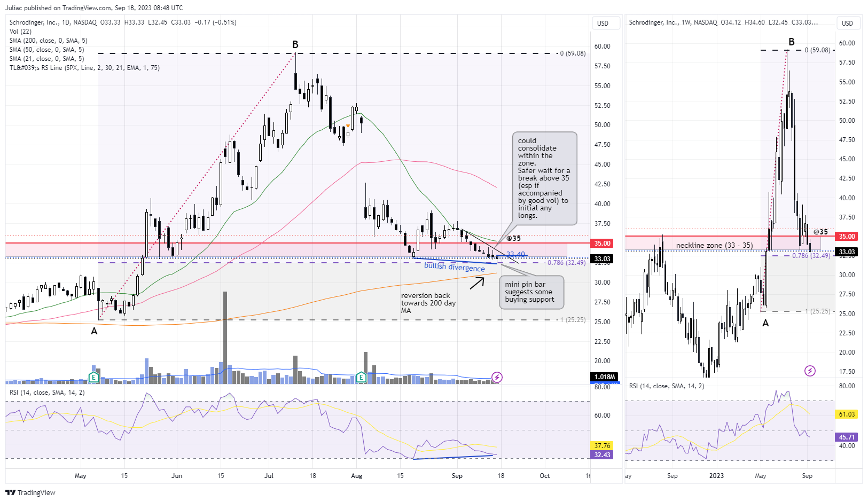Open the USD currency selector on the weekly chart
The width and height of the screenshot is (868, 502).
point(848,23)
